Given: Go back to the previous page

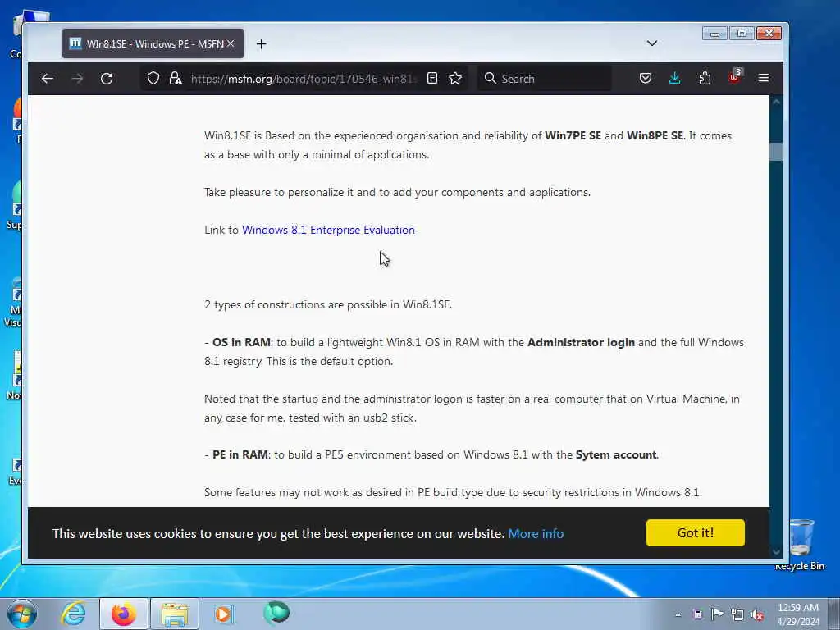Looking at the screenshot, I should 47,79.
